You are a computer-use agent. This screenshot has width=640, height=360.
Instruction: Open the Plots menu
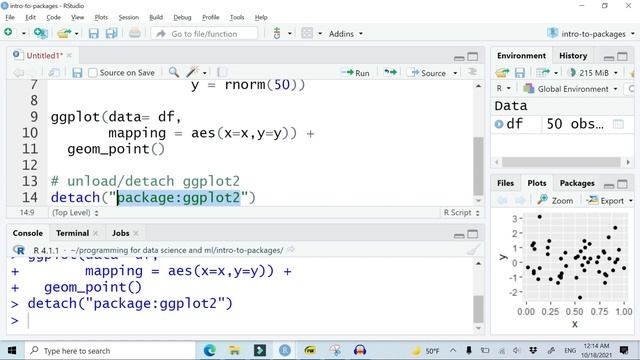click(x=101, y=18)
